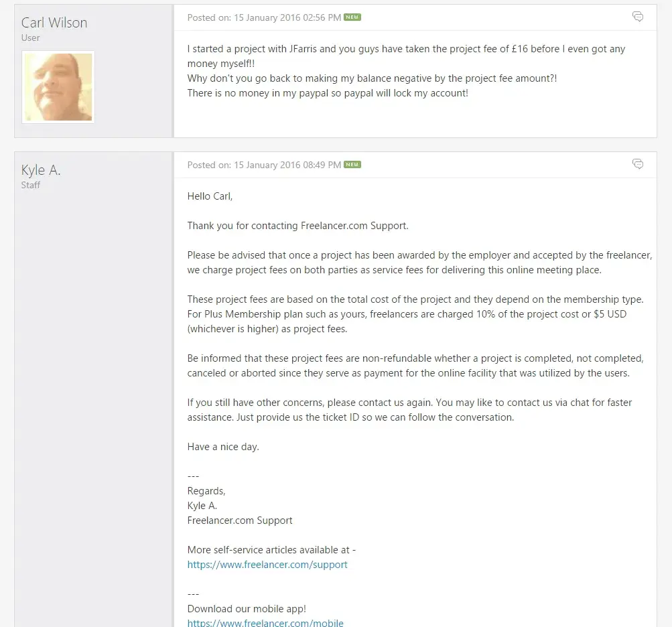Click "Thank you for contacting Freelancer.com Support."

click(x=297, y=226)
